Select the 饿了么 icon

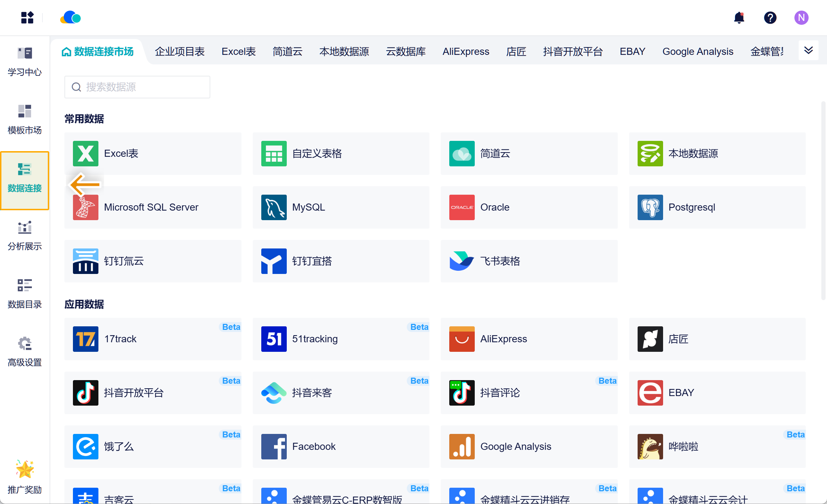[86, 447]
